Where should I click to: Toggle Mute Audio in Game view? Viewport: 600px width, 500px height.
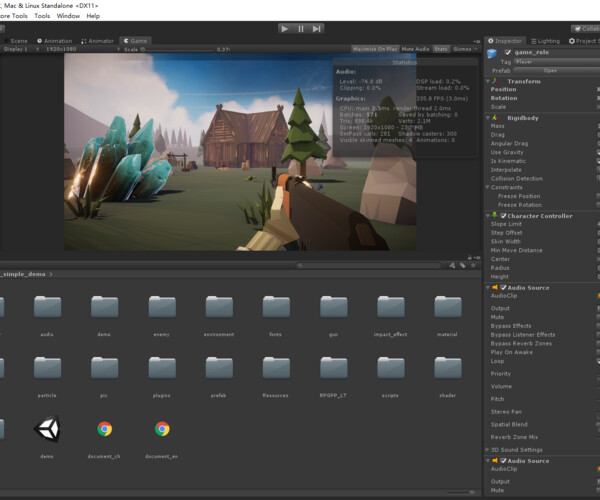416,49
